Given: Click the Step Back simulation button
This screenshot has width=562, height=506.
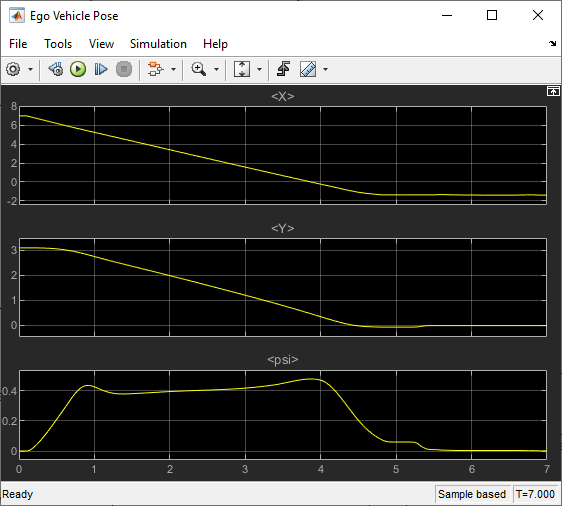Looking at the screenshot, I should tap(56, 69).
